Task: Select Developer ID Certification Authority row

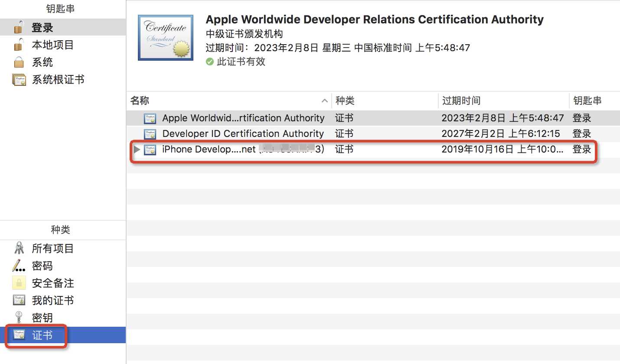Action: point(373,133)
